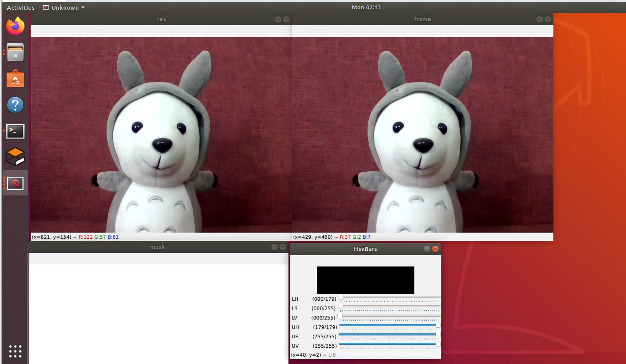Focus the mask window title bar
This screenshot has height=364, width=626.
point(158,247)
